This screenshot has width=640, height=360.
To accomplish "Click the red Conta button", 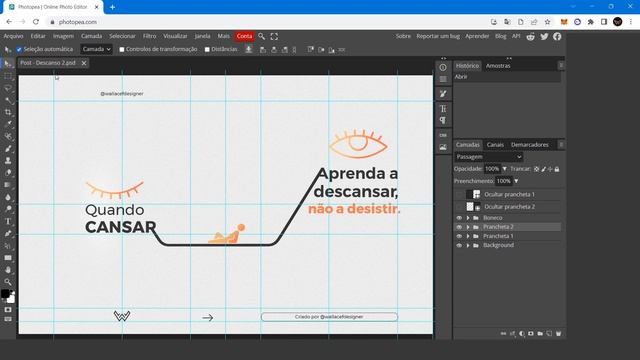I will tap(244, 36).
